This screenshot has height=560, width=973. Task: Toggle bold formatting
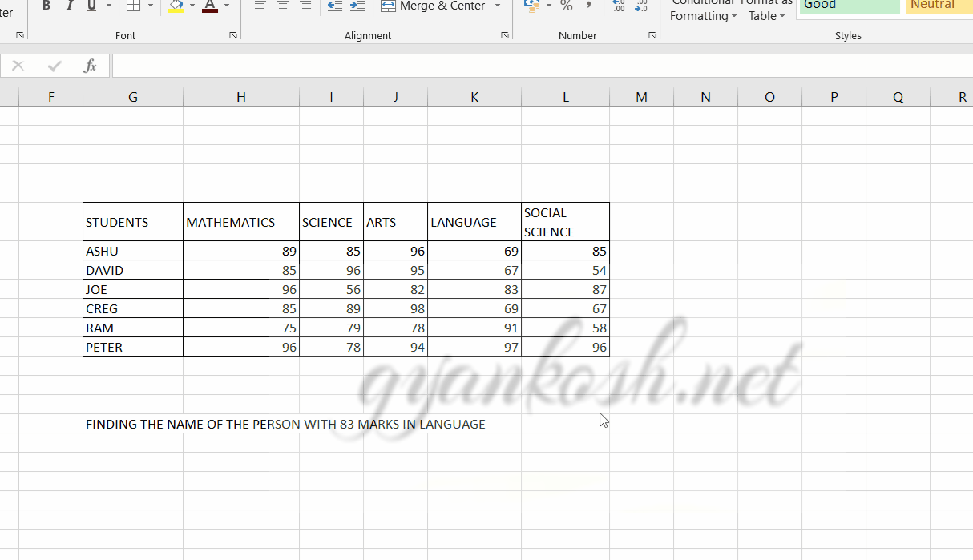[46, 6]
